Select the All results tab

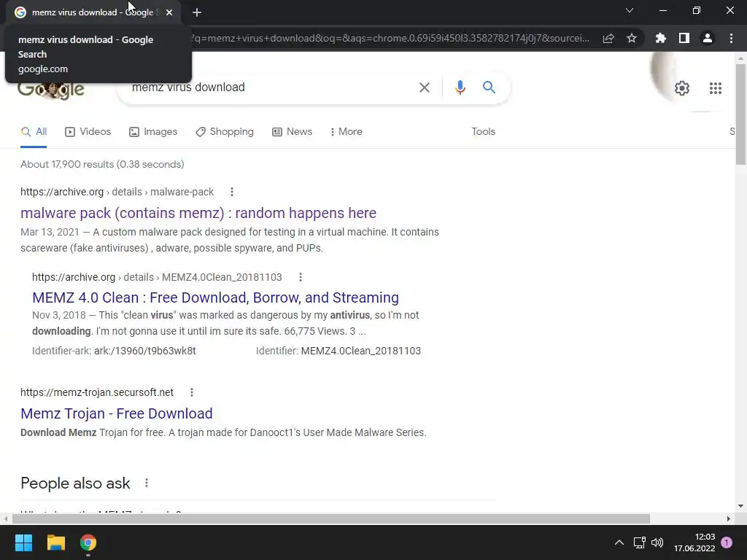34,132
